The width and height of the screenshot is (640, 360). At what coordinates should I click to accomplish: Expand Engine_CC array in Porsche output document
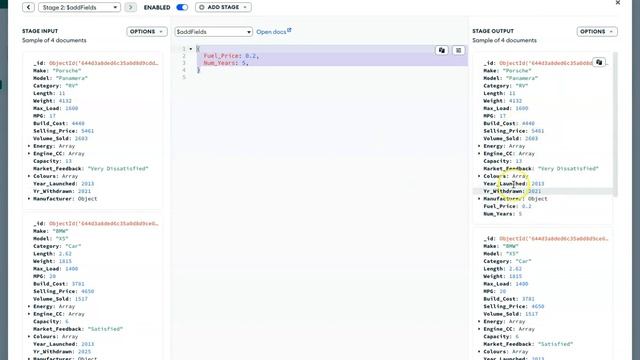pyautogui.click(x=479, y=153)
